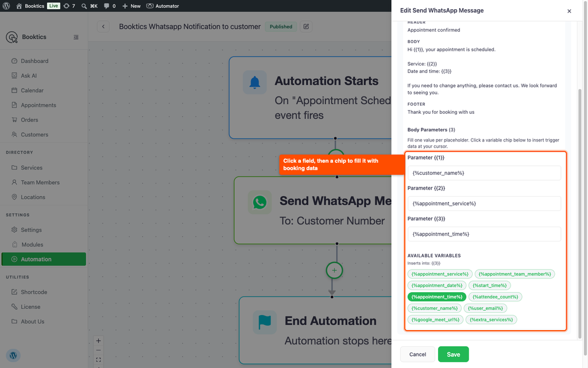Screen dimensions: 588x368
Task: Insert the {%appointment_team_member%} chip
Action: [514, 274]
